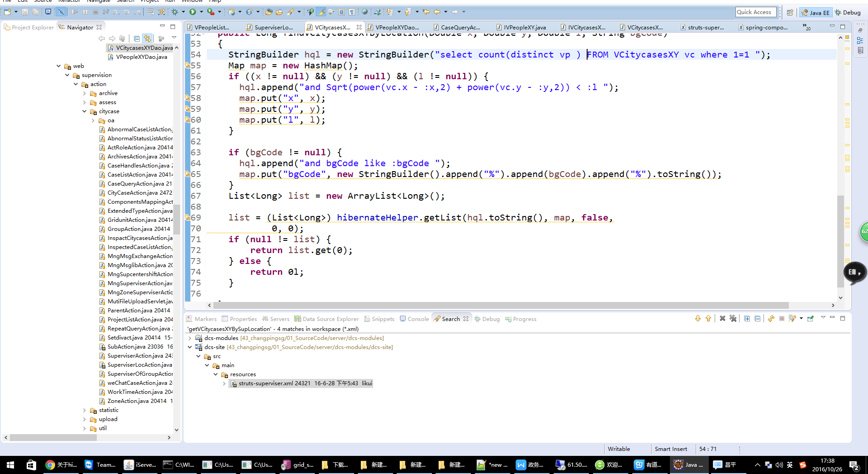This screenshot has width=868, height=474.
Task: Click the Back navigation arrow in toolbar
Action: pos(437,12)
